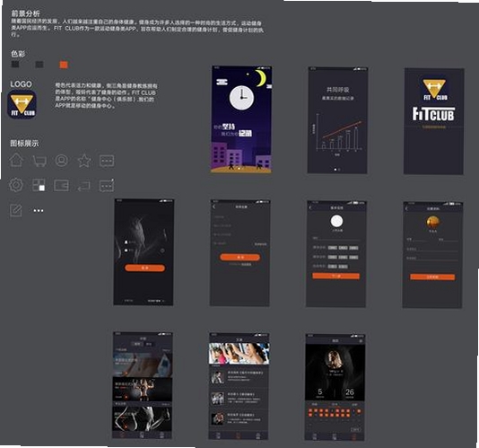Click the username field with person icon
479x448 pixels.
coord(144,242)
